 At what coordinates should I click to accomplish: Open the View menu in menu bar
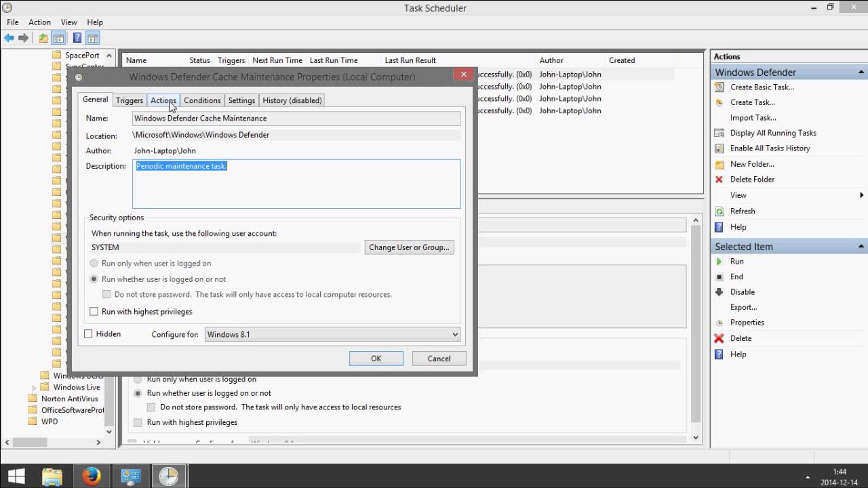[68, 22]
